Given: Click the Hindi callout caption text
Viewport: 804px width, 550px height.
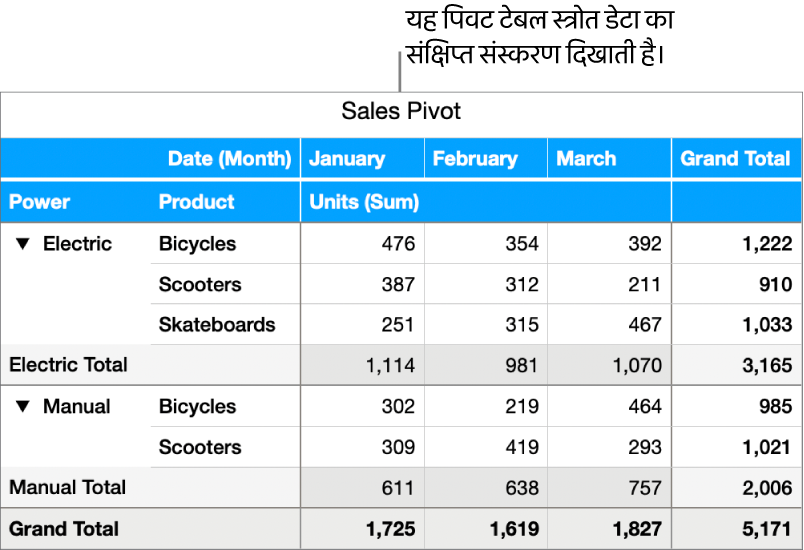Looking at the screenshot, I should (x=535, y=37).
